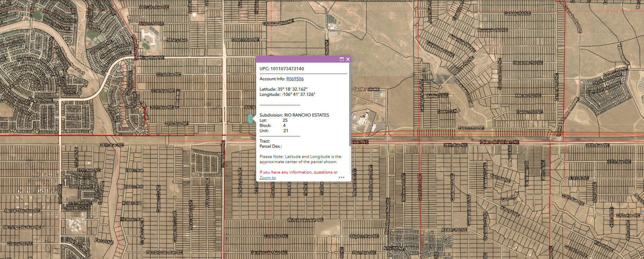Maximize the parcel info popup
644x259 pixels.
pos(342,59)
